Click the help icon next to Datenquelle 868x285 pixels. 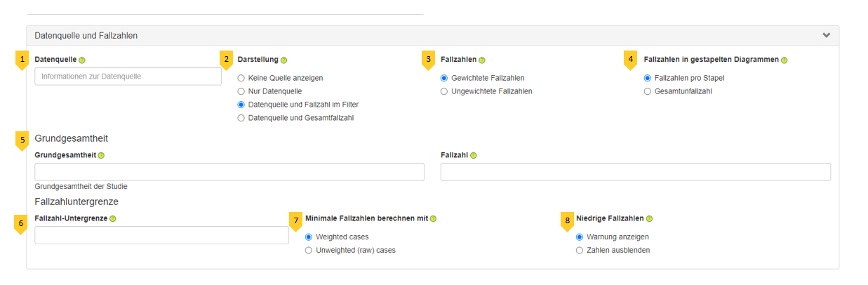coord(82,60)
